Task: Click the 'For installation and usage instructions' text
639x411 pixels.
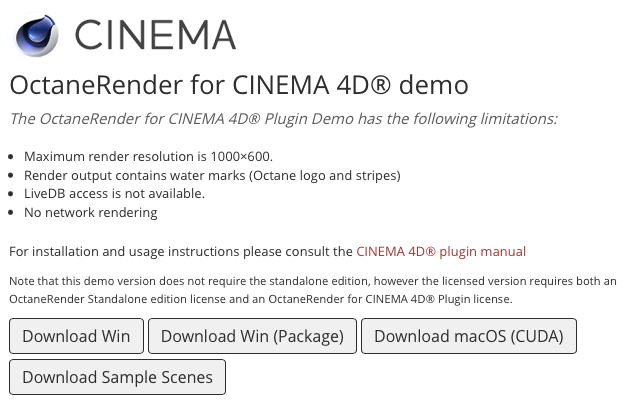Action: pos(181,251)
